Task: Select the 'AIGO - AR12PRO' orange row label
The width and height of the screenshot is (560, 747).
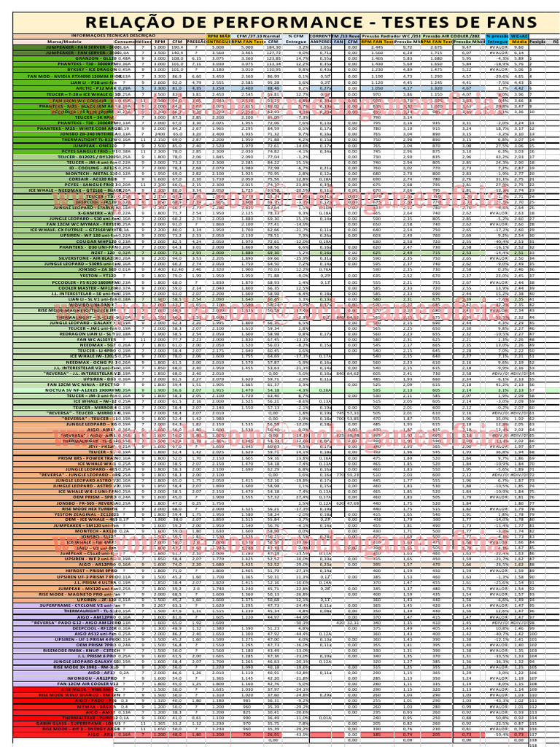Action: (98, 565)
